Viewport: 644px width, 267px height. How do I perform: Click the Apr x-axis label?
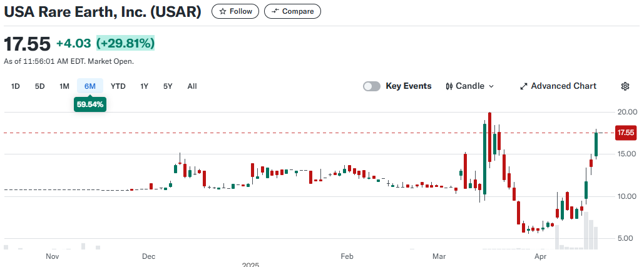coord(541,257)
